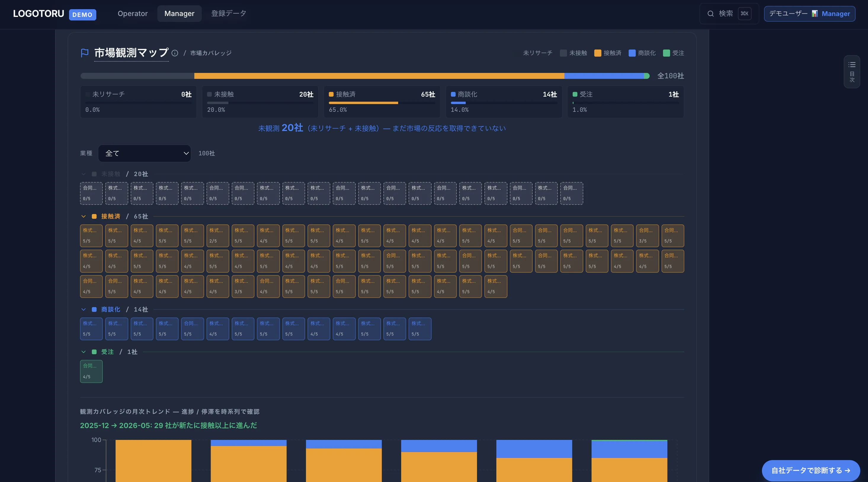Viewport: 868px width, 482px height.
Task: Click the 未リサーチ 0社 summary card
Action: pos(138,102)
